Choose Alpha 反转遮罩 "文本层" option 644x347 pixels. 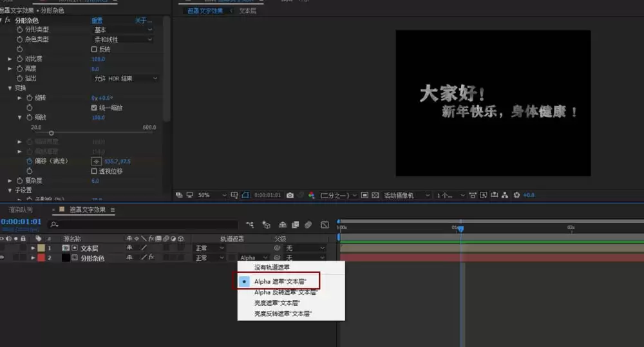(286, 292)
